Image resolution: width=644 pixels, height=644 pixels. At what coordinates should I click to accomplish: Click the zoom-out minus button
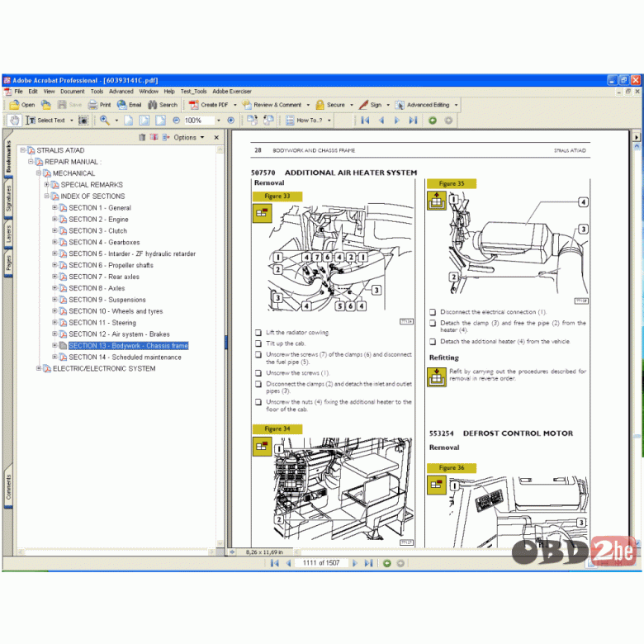[176, 121]
